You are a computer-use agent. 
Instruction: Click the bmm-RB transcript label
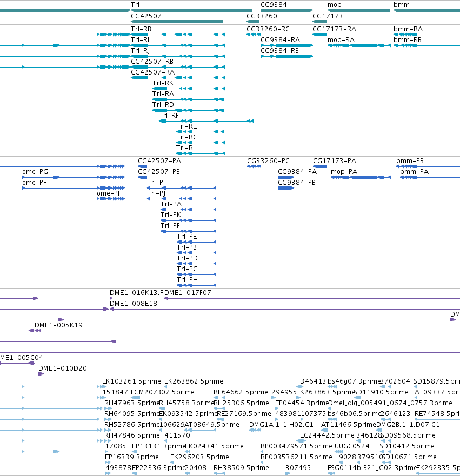[408, 40]
